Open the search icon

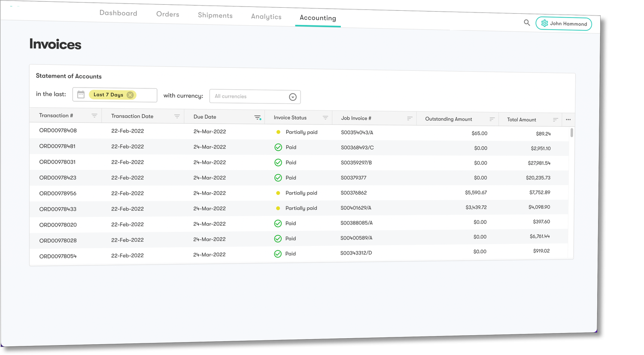tap(527, 22)
